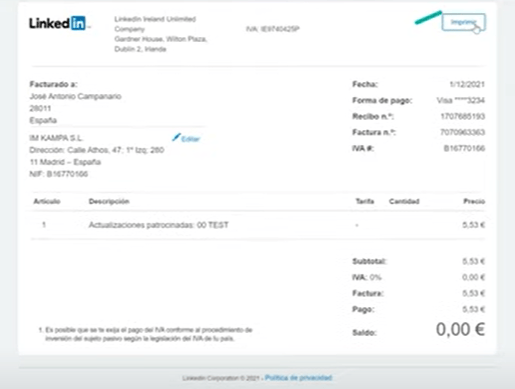Image resolution: width=515 pixels, height=389 pixels.
Task: Click the LinkedIn Corporation © 2021 footer text
Action: coord(221,378)
